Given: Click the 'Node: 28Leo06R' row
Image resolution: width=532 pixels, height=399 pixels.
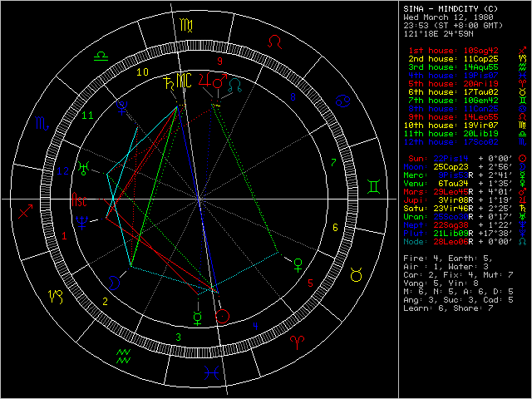Looking at the screenshot, I should point(465,242).
